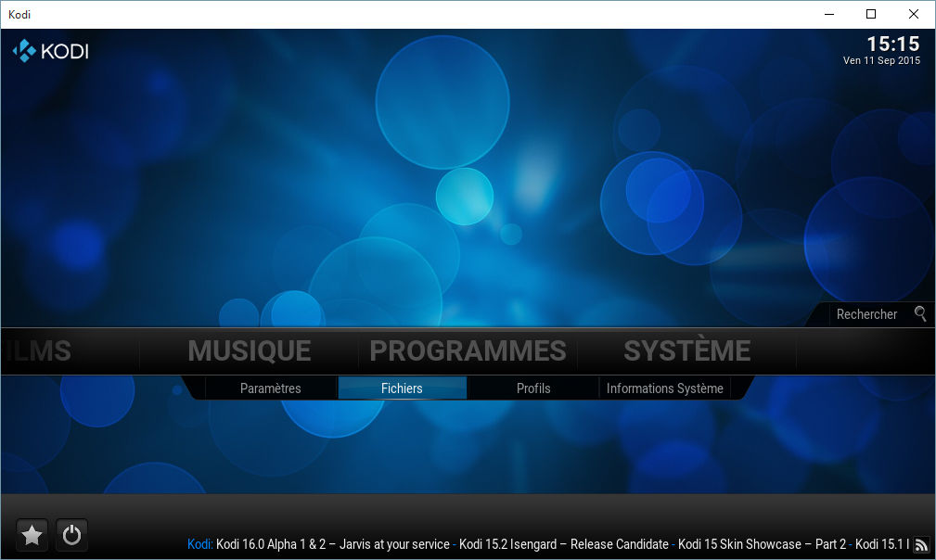Click the search magnifier icon
This screenshot has width=936, height=560.
(920, 313)
